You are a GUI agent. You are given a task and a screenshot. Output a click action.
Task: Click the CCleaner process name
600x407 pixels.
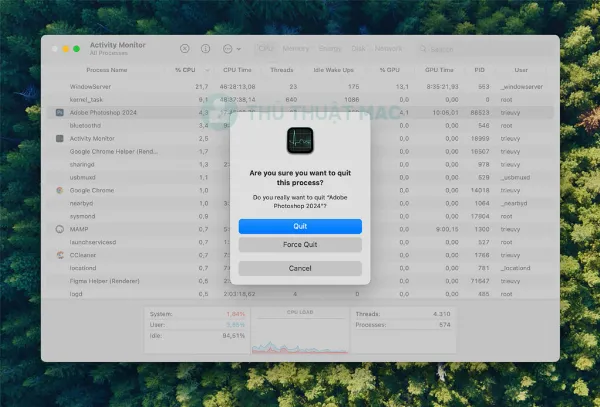pyautogui.click(x=83, y=255)
